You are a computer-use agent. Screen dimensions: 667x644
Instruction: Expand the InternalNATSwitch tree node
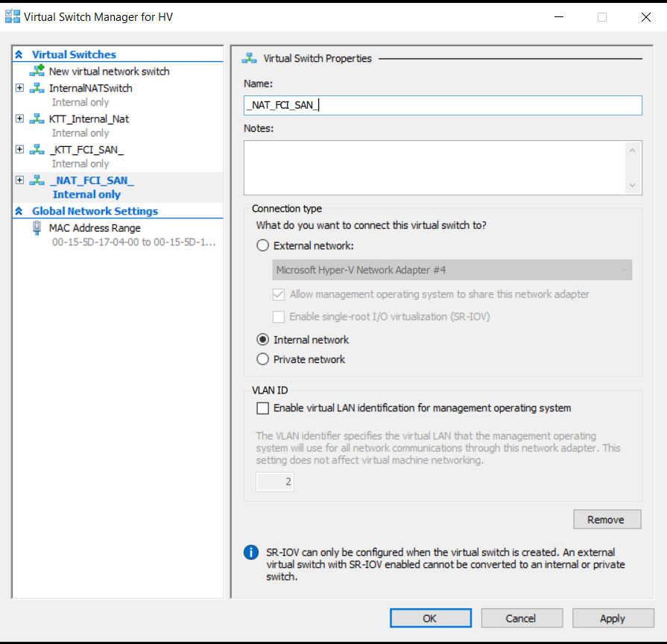(19, 88)
